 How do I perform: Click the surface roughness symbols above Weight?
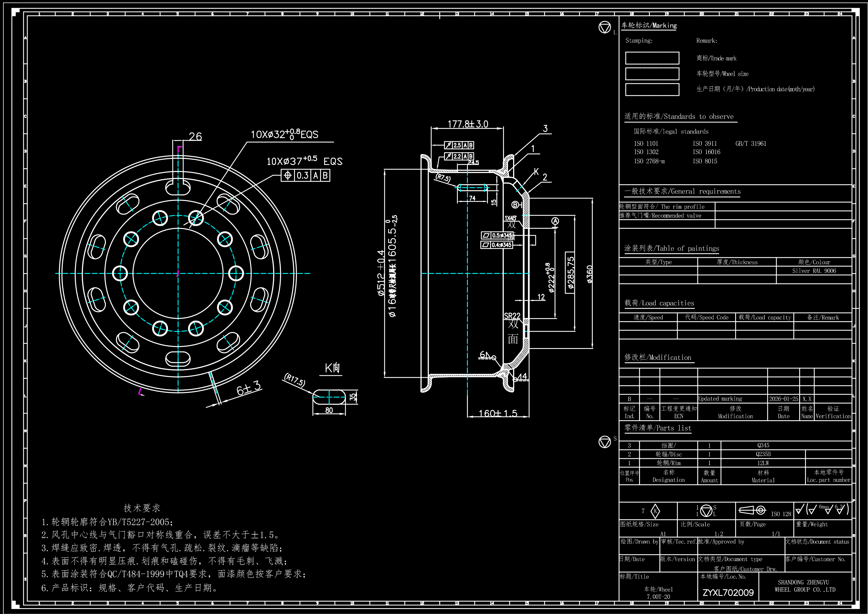(x=822, y=509)
